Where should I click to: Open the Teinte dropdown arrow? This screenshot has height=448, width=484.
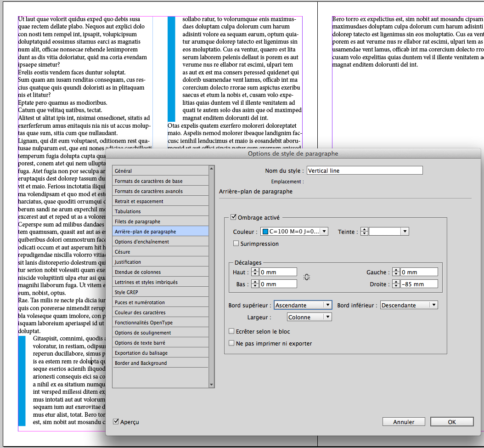coord(405,232)
